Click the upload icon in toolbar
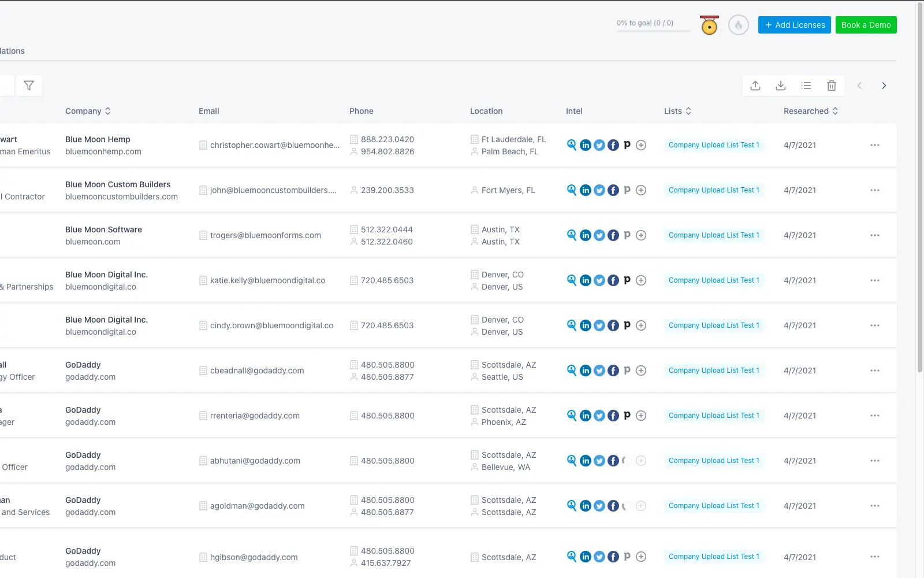The image size is (924, 578). pyautogui.click(x=755, y=86)
